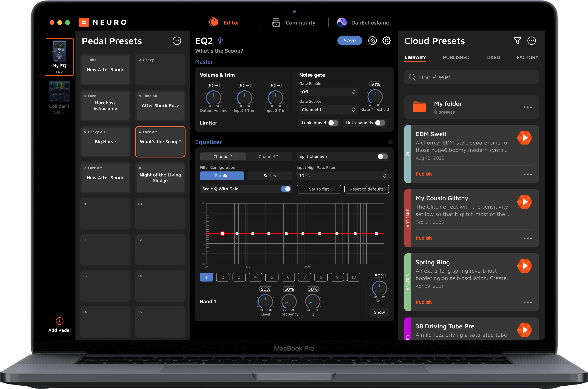588x389 pixels.
Task: Click the USB connection icon beside EQ2 title
Action: click(220, 41)
